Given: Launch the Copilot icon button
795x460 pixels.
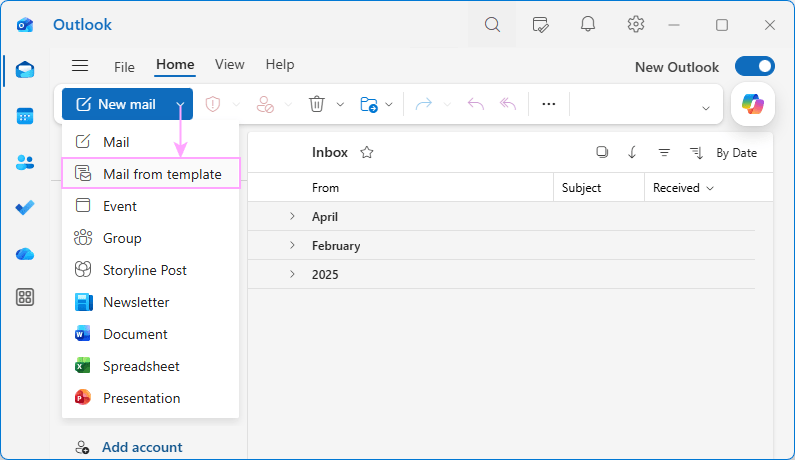Looking at the screenshot, I should (x=753, y=104).
